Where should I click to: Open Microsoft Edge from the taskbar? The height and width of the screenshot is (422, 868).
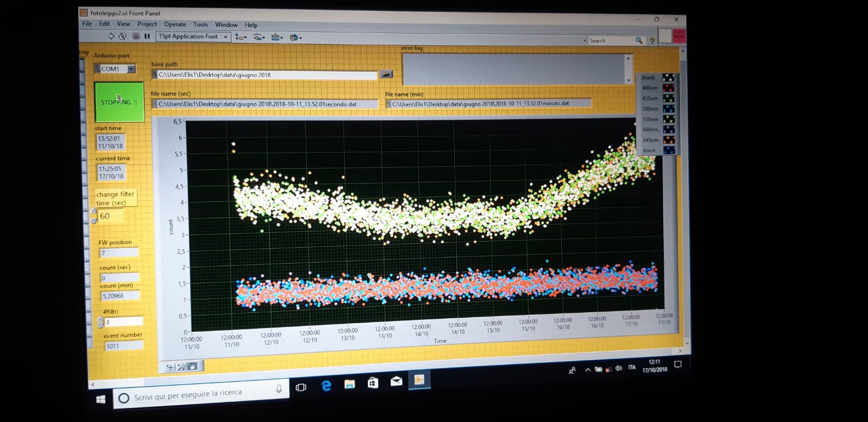[x=326, y=385]
